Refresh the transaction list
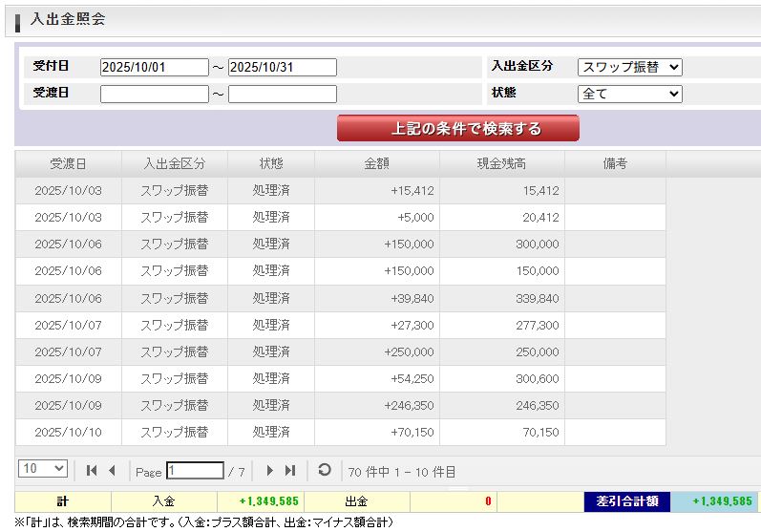 (325, 470)
